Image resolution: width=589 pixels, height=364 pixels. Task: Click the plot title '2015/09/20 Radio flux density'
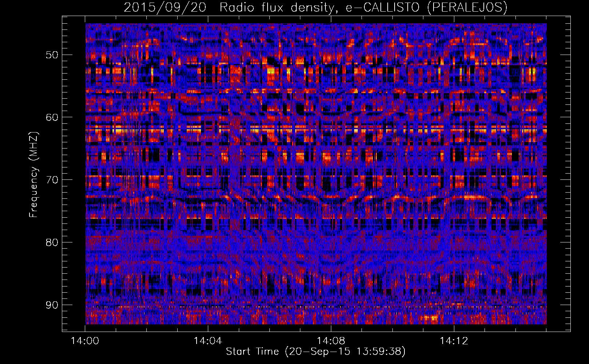coord(315,7)
